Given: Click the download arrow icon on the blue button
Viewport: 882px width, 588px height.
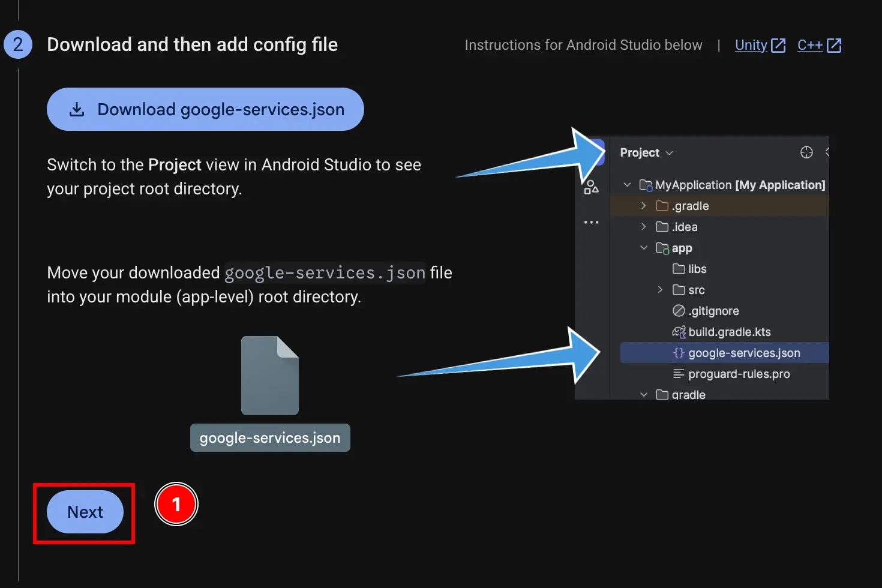Looking at the screenshot, I should (77, 109).
